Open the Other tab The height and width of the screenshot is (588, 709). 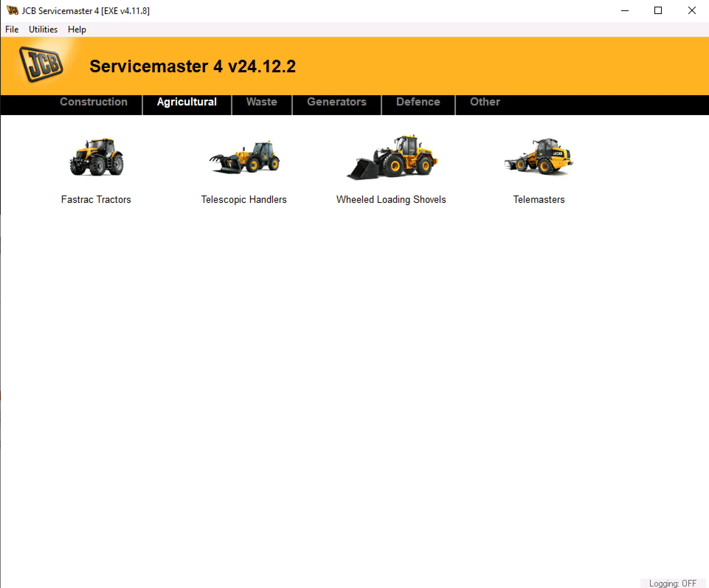click(485, 102)
